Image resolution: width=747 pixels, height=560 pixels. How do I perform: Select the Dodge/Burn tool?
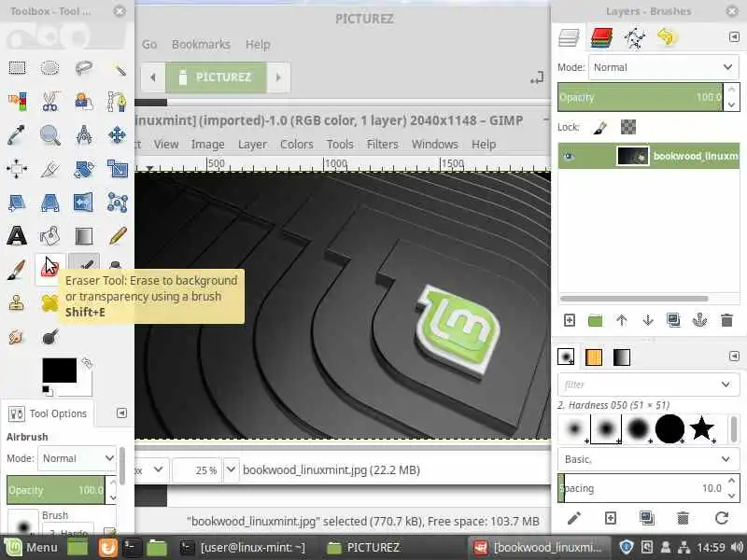coord(50,337)
